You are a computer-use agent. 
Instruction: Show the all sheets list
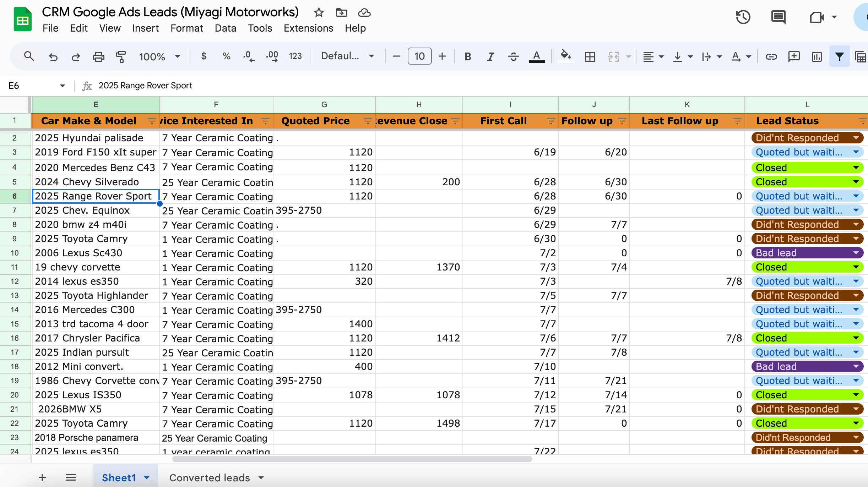pos(71,477)
